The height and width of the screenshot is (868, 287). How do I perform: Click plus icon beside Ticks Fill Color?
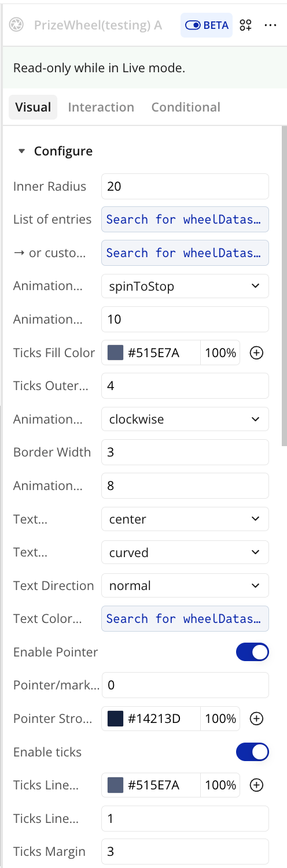(x=256, y=353)
